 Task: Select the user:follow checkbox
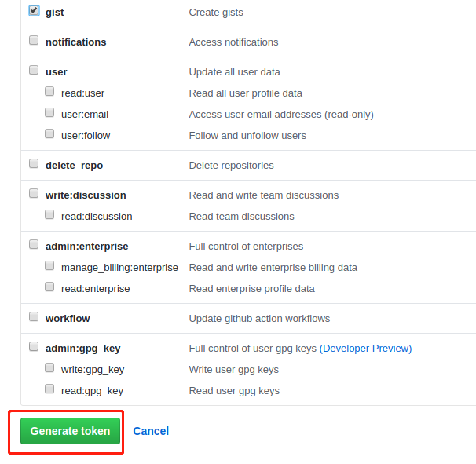(49, 134)
